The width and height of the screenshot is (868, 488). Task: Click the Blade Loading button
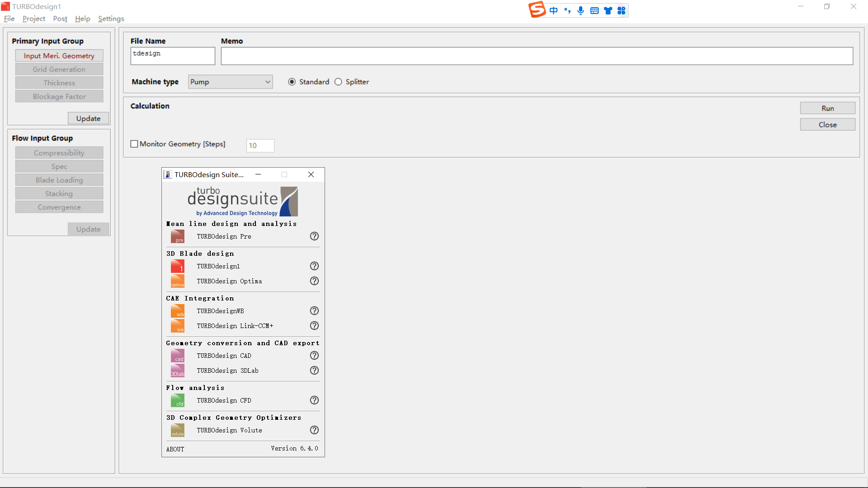(x=59, y=180)
